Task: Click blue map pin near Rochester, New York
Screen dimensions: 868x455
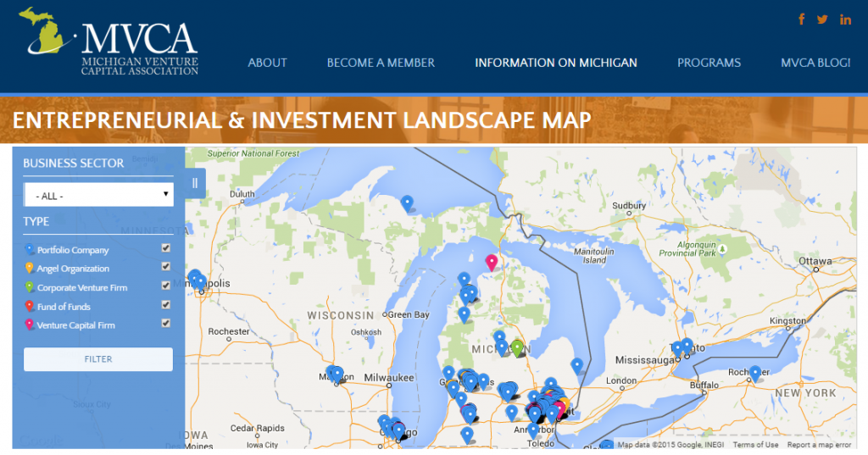Action: (x=754, y=372)
